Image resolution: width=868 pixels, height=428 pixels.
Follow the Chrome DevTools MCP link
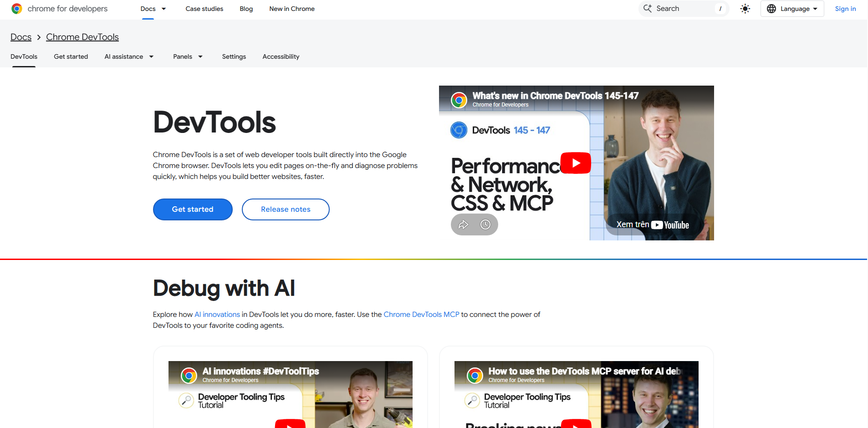coord(421,314)
